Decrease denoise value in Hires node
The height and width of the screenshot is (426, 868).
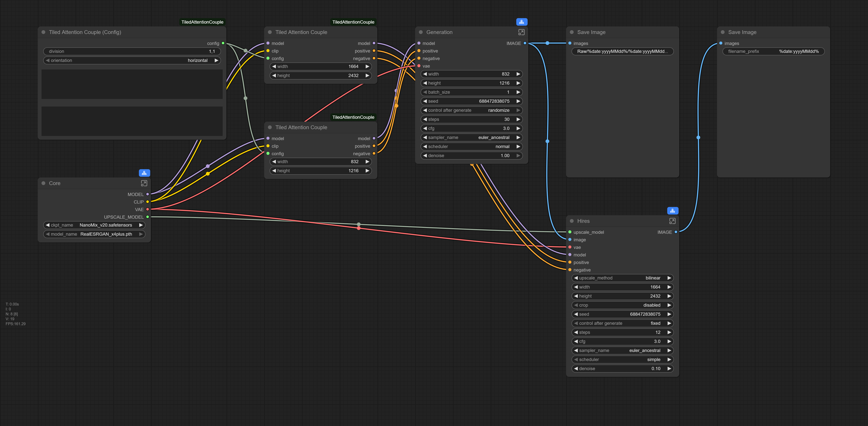576,369
